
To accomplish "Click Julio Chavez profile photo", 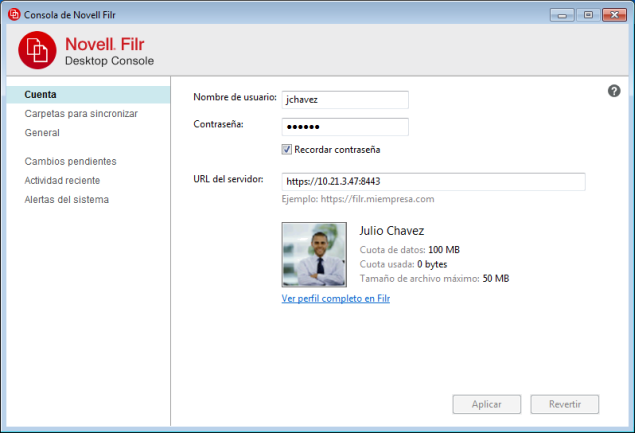I will (314, 255).
